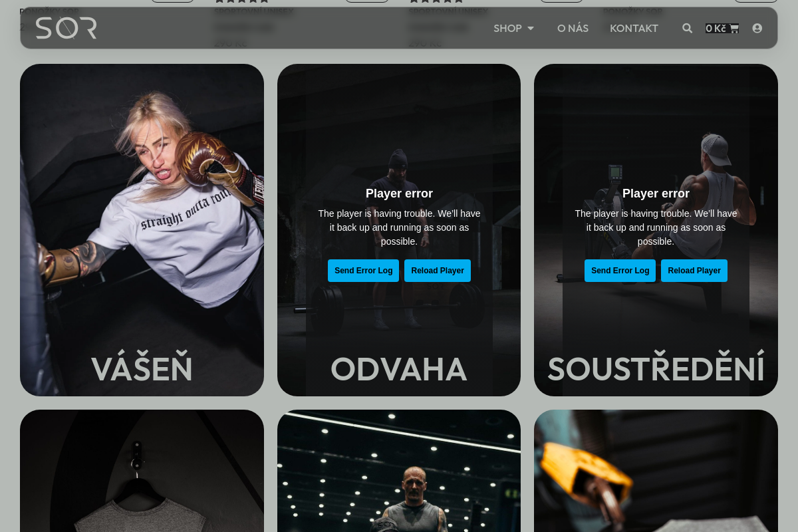Open the bearded man gym card

pos(399,471)
